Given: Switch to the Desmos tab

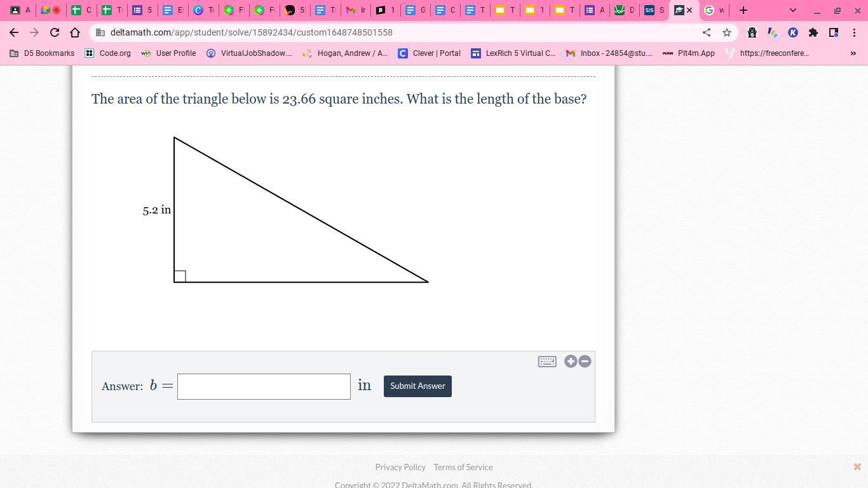Looking at the screenshot, I should pos(624,10).
